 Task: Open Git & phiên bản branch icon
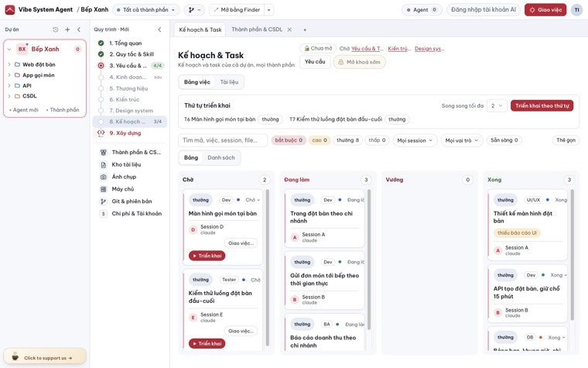104,201
